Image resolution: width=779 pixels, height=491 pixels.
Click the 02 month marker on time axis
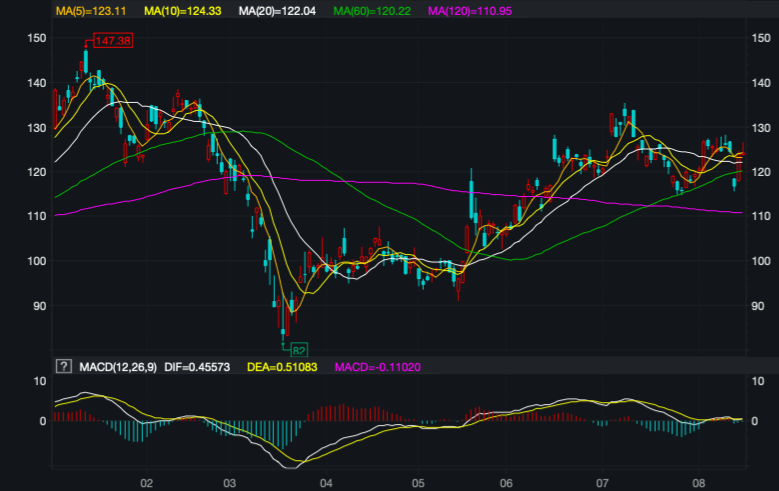146,481
